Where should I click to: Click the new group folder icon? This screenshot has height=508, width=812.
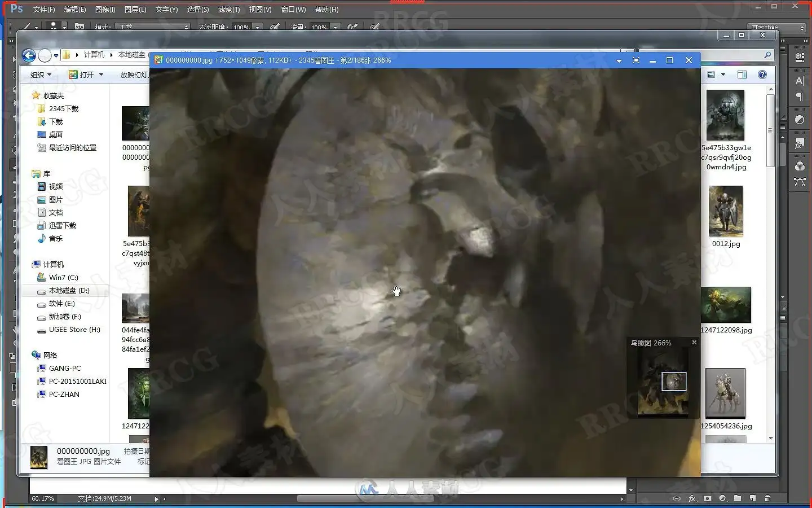738,498
